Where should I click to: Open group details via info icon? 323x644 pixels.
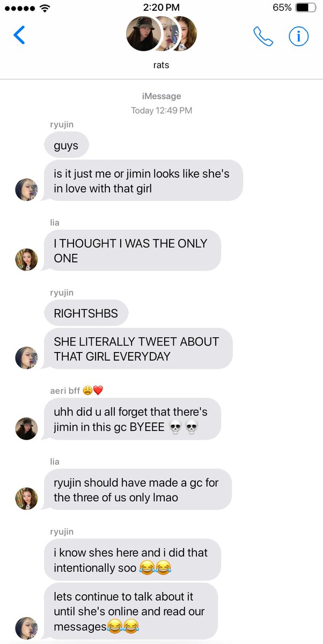tap(299, 36)
